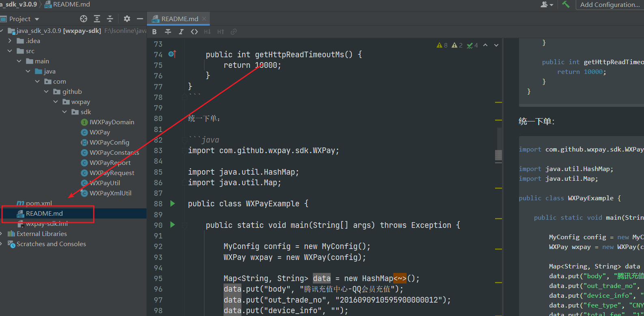Toggle bold markdown formatting

[155, 32]
